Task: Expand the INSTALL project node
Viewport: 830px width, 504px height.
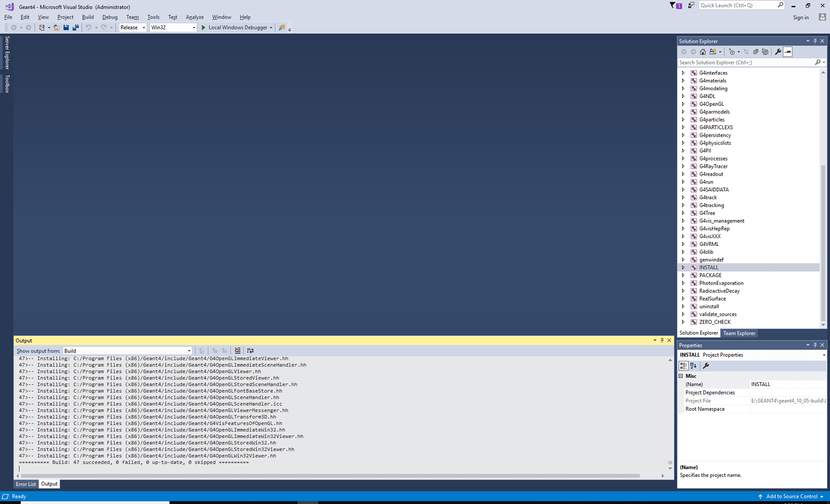Action: click(683, 268)
